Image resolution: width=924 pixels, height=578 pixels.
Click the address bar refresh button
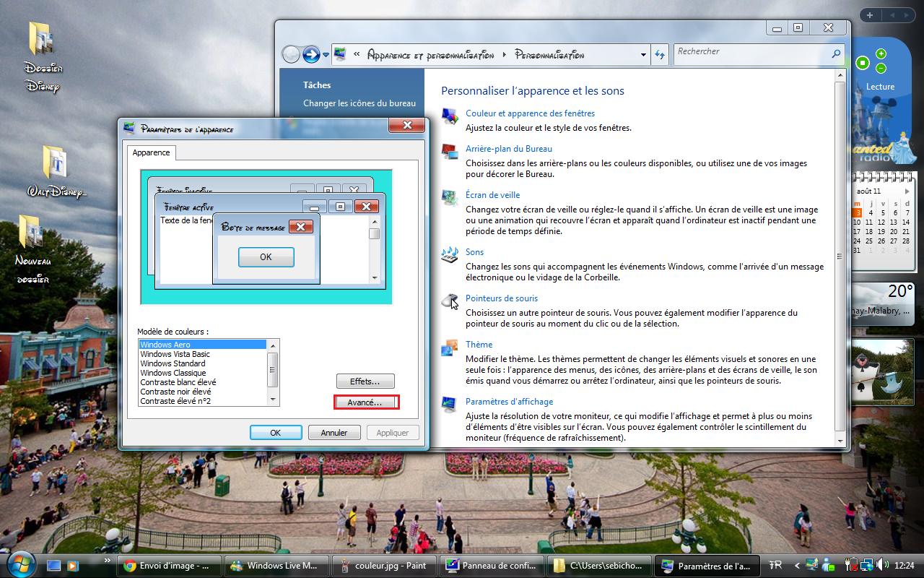click(660, 55)
